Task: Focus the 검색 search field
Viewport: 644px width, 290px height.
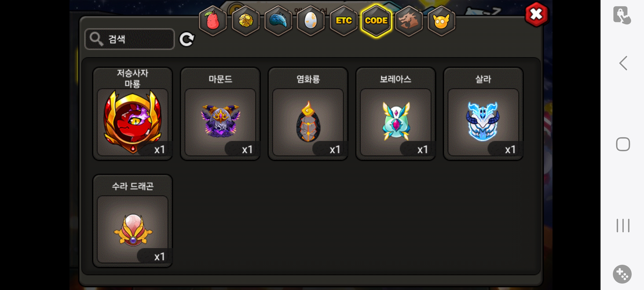Action: (130, 39)
